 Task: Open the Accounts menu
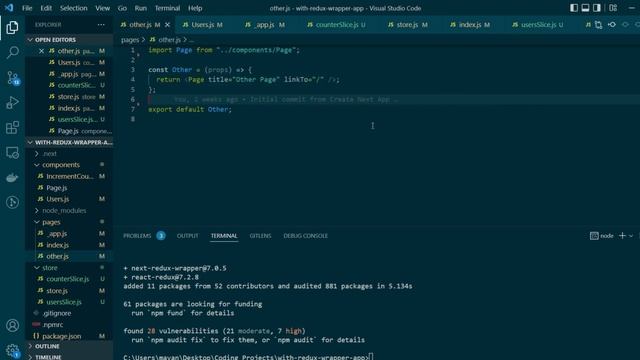coord(12,325)
